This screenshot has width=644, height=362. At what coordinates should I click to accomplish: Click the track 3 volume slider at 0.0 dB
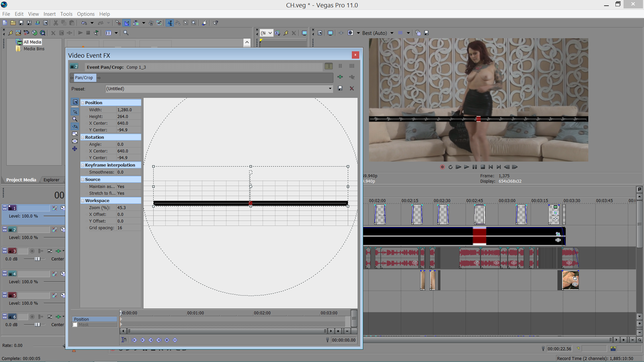click(x=37, y=259)
